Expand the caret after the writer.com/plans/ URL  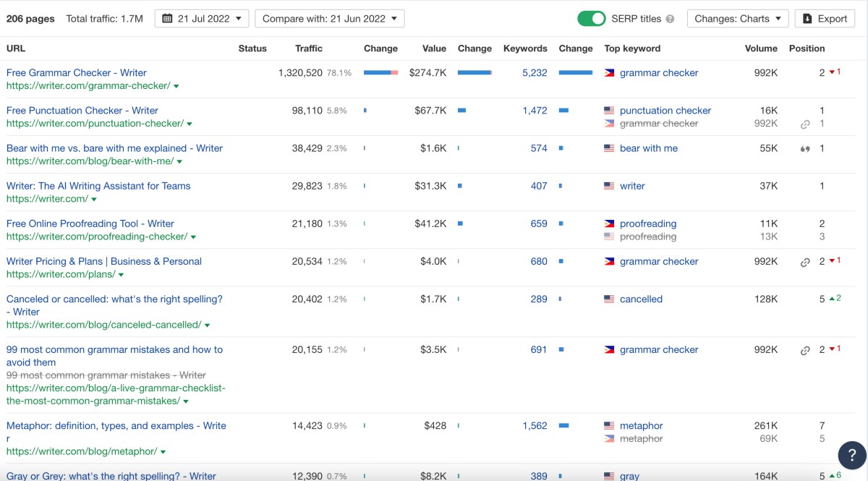(x=121, y=275)
